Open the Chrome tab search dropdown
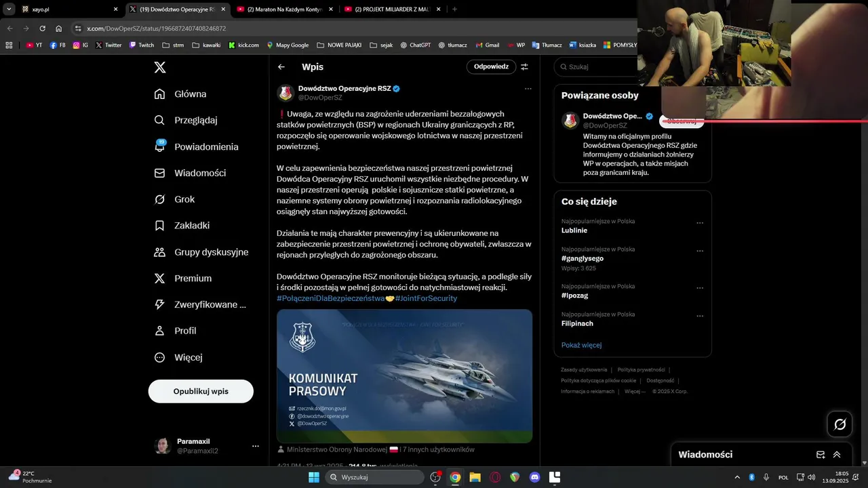 pos(9,9)
